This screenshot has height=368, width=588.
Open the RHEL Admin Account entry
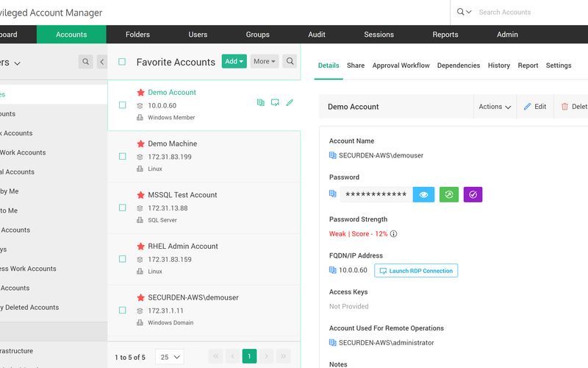point(182,247)
